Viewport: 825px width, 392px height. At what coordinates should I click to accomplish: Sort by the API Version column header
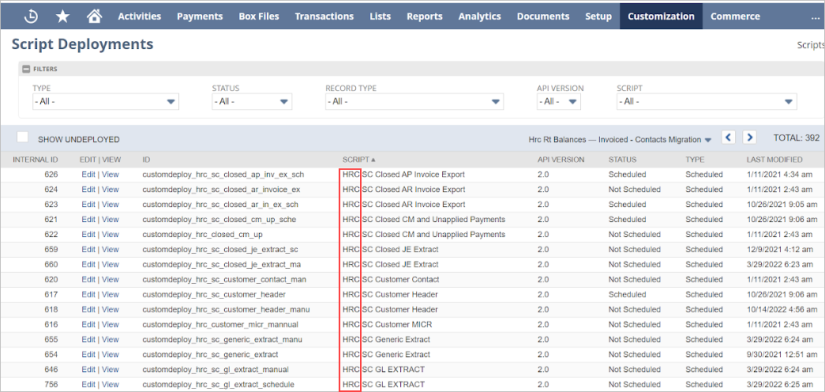[561, 159]
